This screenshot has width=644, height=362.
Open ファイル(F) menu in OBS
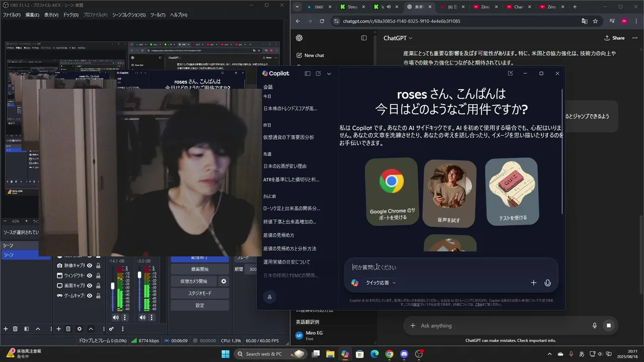(x=12, y=15)
